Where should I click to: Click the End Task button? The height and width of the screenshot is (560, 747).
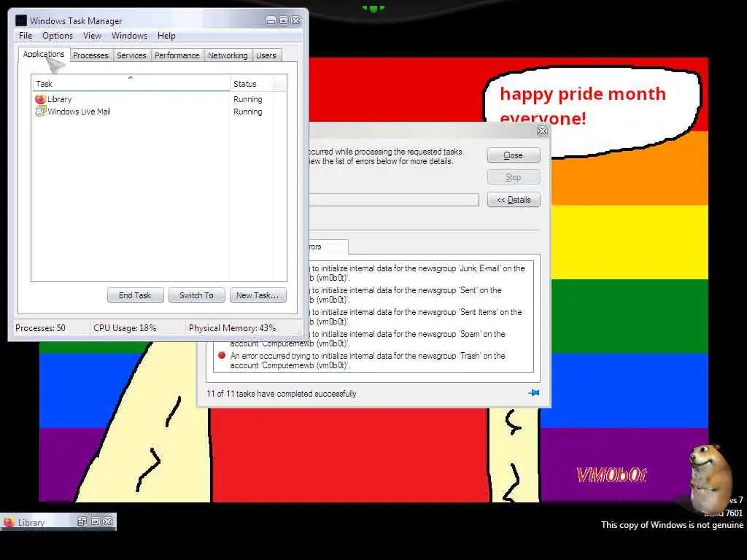pyautogui.click(x=135, y=295)
